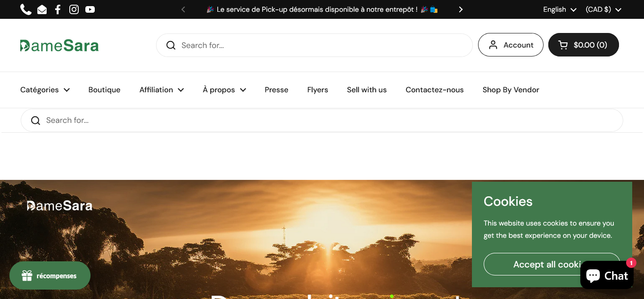Go to the Boutique page
Viewport: 644px width, 299px height.
point(104,90)
